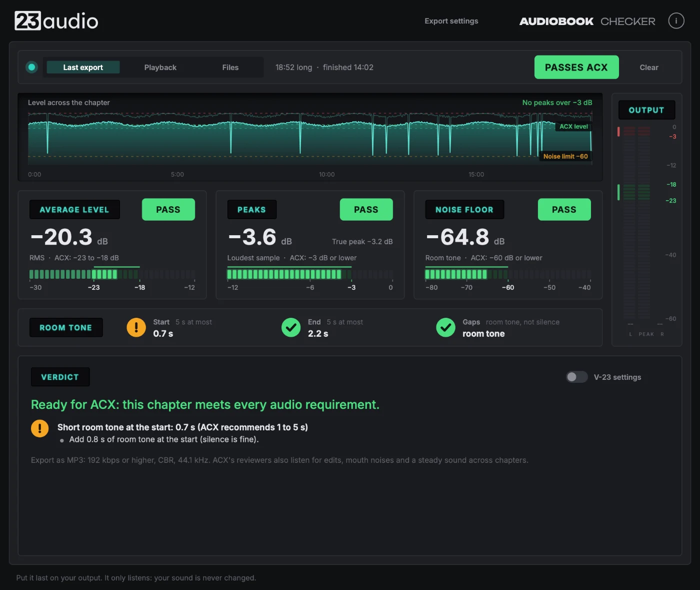Click the End room tone checkmark icon

coord(291,327)
